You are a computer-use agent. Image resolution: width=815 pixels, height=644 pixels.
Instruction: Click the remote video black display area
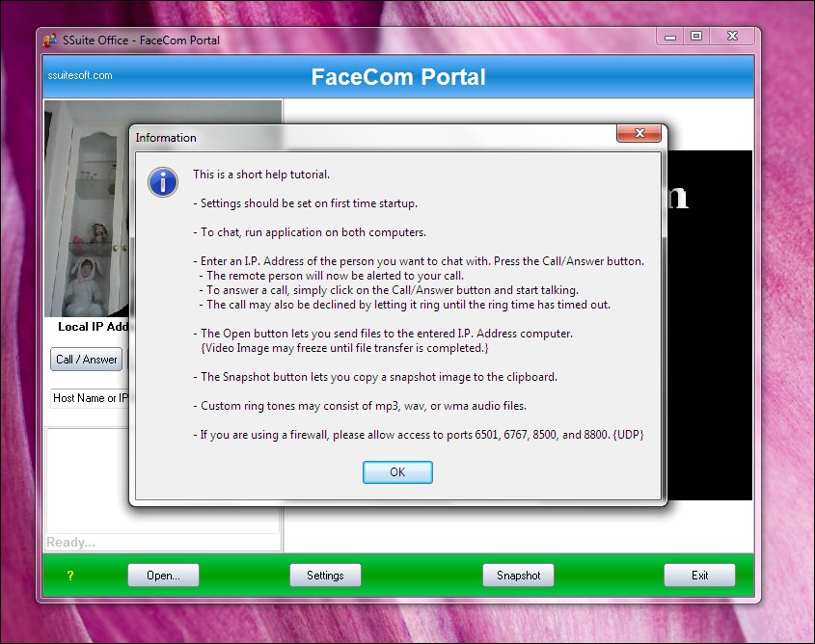coord(710,325)
